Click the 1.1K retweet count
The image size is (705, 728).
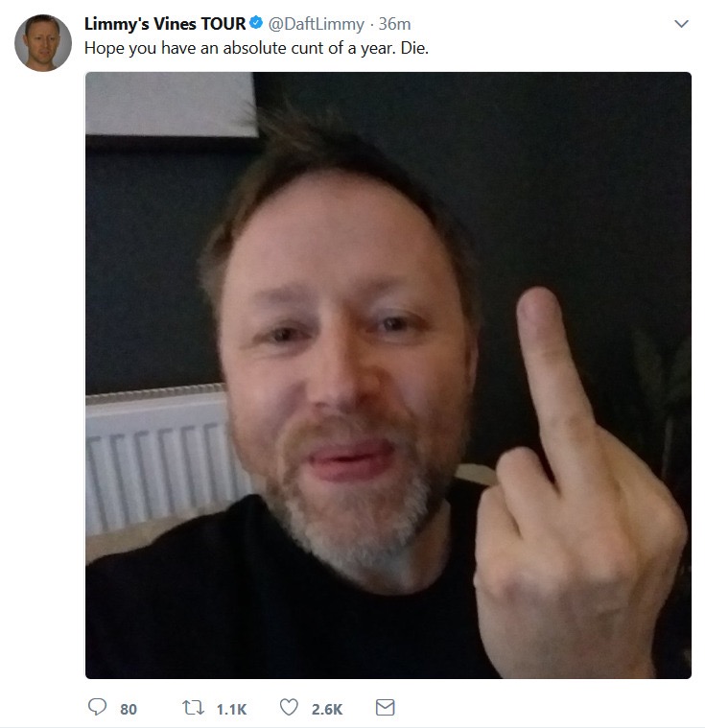(231, 710)
